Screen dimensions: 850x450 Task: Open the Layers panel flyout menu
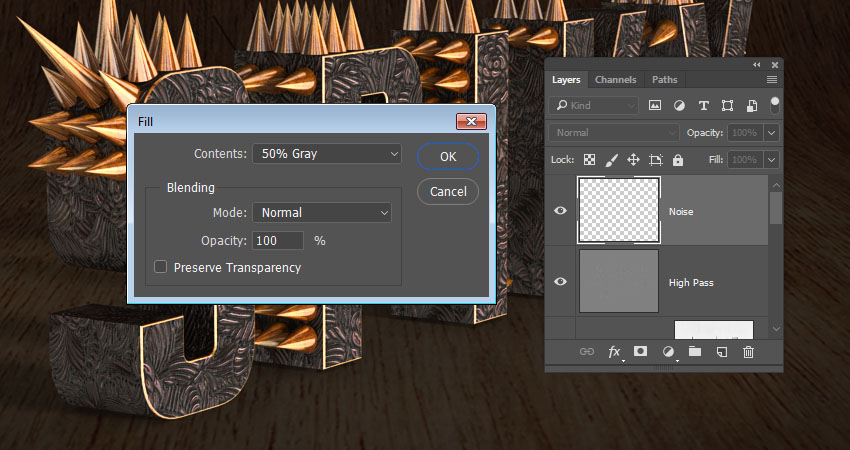click(x=772, y=80)
